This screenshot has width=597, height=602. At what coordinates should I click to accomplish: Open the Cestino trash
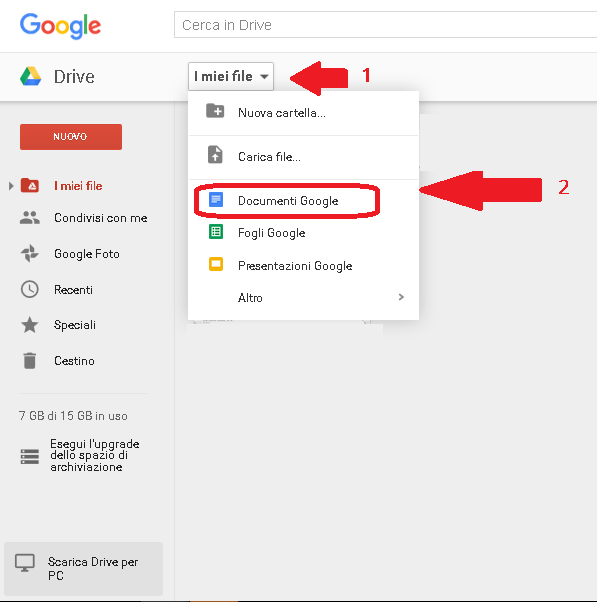(74, 361)
